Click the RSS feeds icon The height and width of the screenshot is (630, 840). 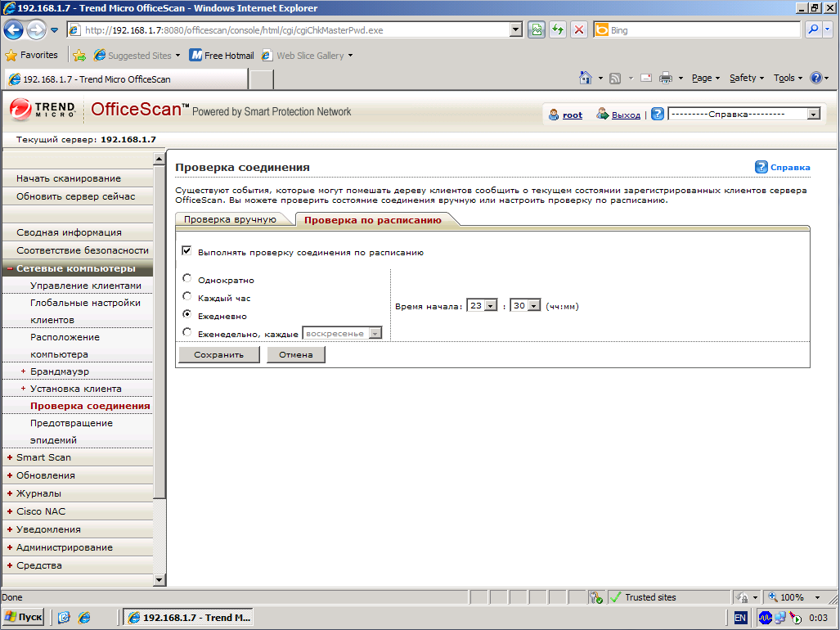click(615, 79)
